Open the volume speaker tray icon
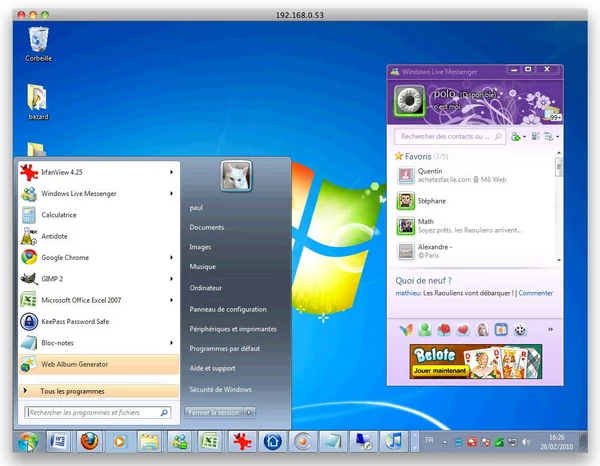This screenshot has height=466, width=600. click(x=526, y=442)
